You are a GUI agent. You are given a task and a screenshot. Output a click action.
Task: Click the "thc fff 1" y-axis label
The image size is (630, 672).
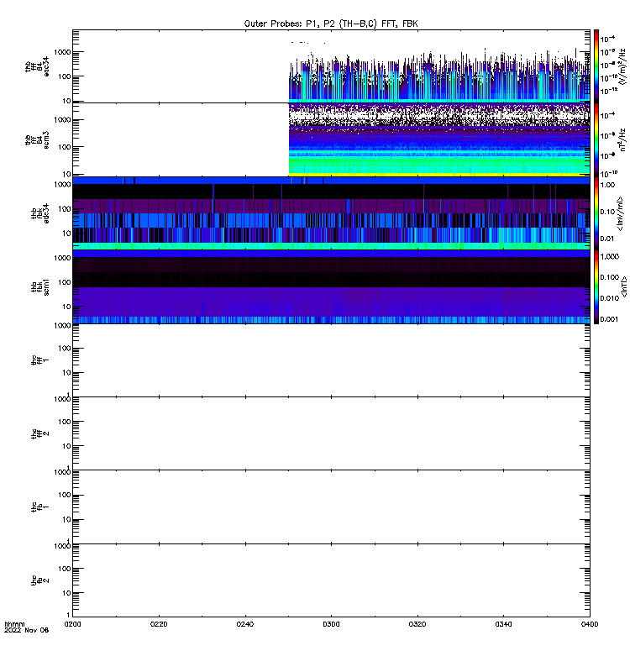[40, 360]
